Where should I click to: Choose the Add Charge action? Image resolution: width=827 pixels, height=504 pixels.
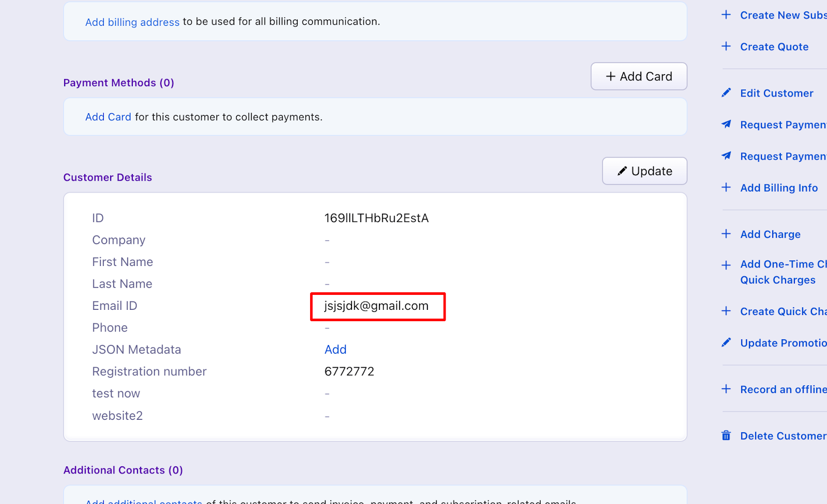tap(770, 234)
